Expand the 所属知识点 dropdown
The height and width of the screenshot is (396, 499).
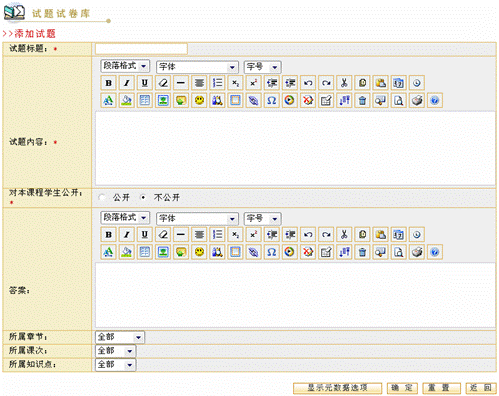pos(115,365)
